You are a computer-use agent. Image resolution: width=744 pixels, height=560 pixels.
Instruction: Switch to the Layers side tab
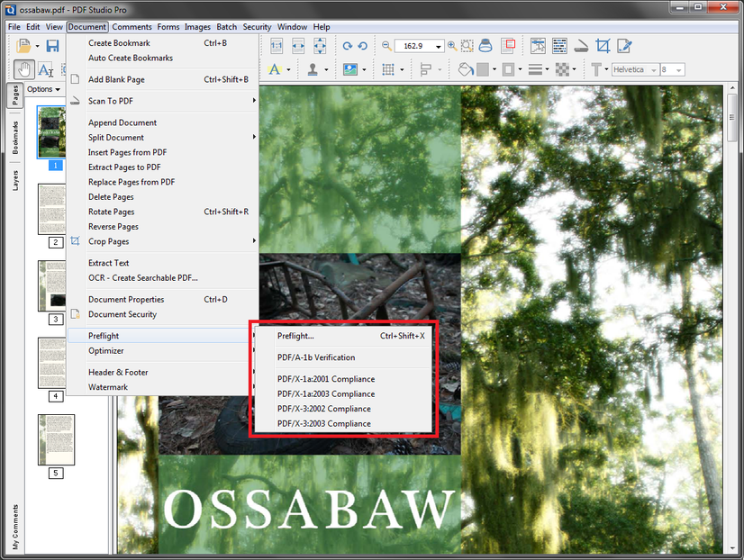pos(15,180)
